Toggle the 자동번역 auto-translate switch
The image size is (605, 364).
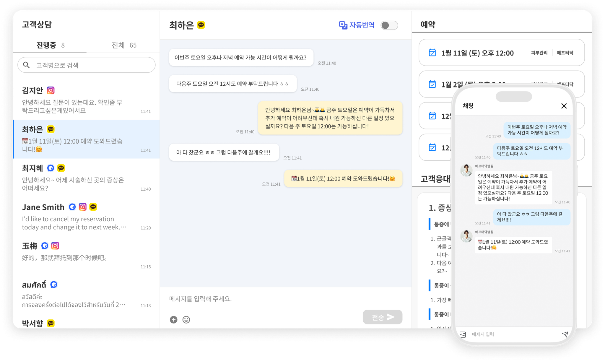pos(389,25)
